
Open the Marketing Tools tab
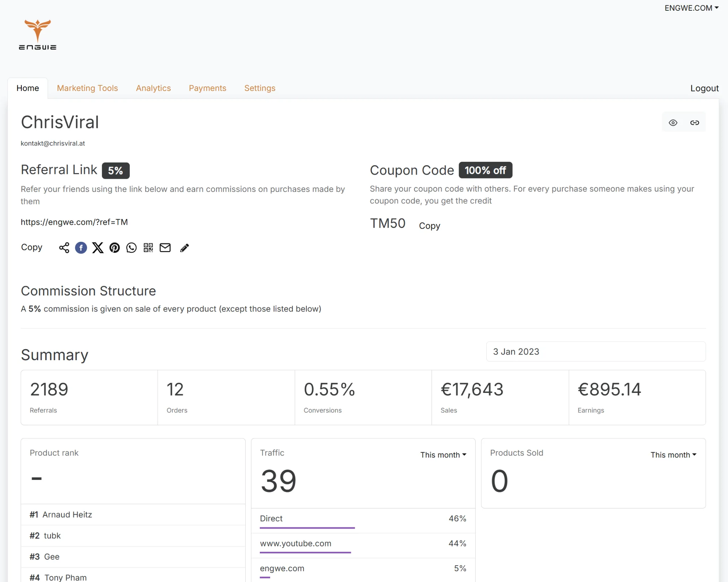point(87,88)
